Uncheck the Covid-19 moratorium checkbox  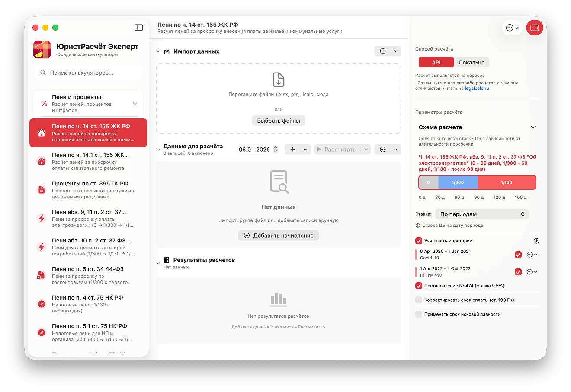(x=518, y=255)
